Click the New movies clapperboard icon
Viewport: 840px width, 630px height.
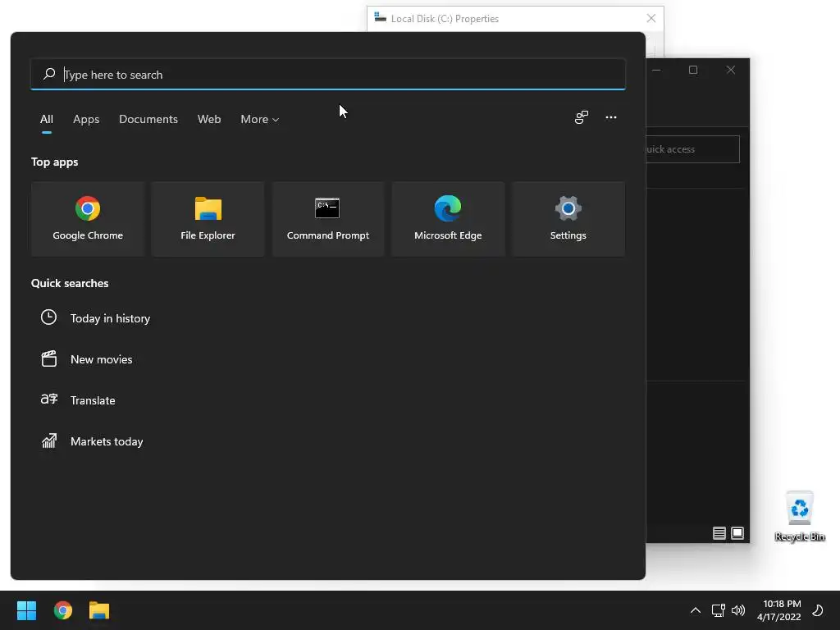click(x=48, y=358)
